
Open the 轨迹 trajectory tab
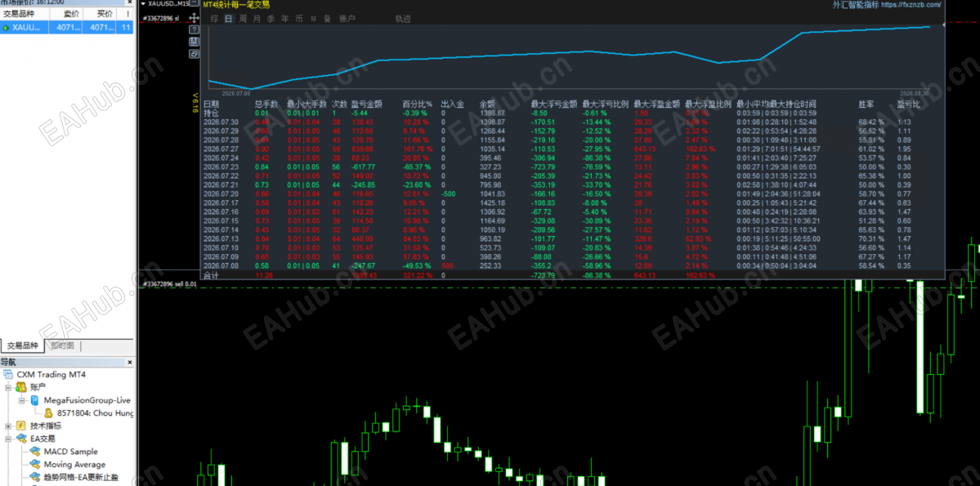coord(403,19)
